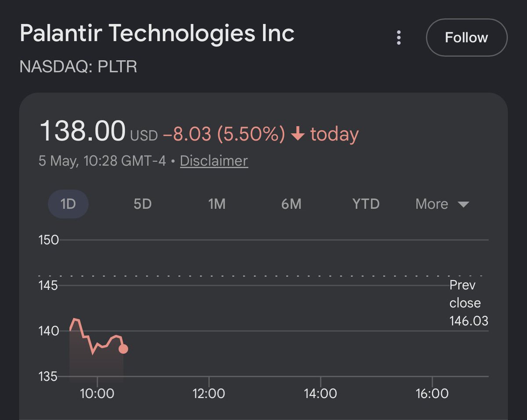
Task: Switch to the 6M chart range
Action: (x=291, y=204)
